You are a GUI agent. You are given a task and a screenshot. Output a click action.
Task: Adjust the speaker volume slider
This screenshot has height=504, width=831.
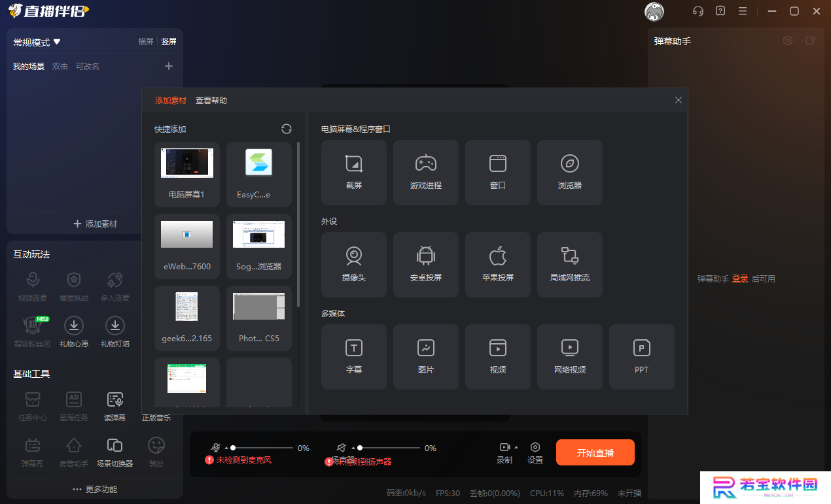pyautogui.click(x=389, y=448)
